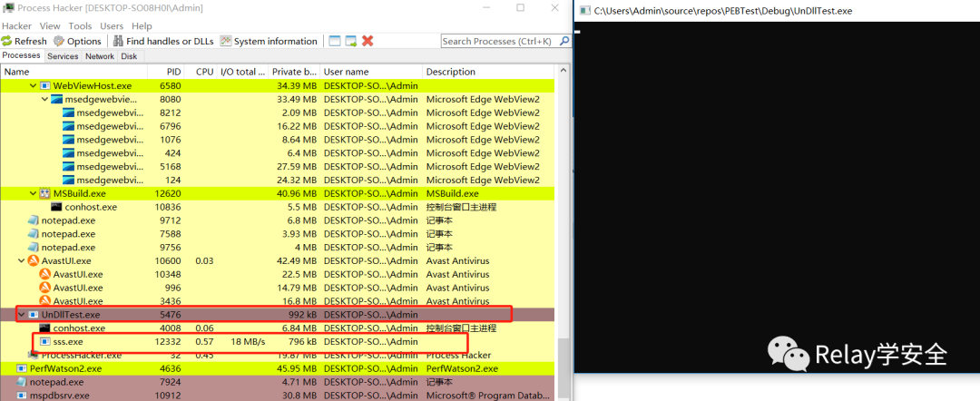
Task: Click icon of msedgewebview PID 6796
Action: [68, 126]
